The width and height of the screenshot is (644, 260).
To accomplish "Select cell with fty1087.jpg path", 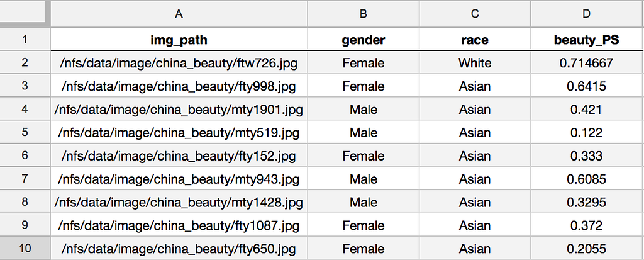I will 179,225.
